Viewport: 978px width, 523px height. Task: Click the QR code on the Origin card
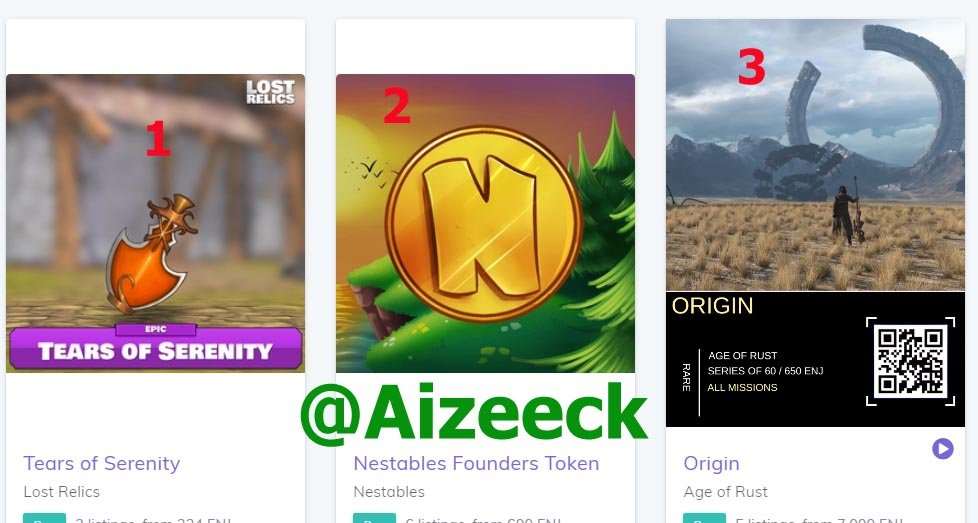click(x=910, y=361)
